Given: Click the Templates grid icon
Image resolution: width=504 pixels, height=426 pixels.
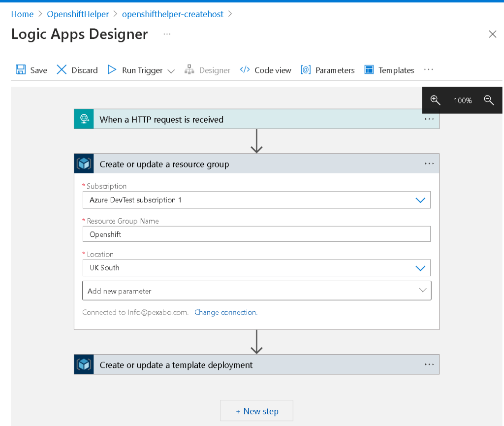Looking at the screenshot, I should pos(369,69).
